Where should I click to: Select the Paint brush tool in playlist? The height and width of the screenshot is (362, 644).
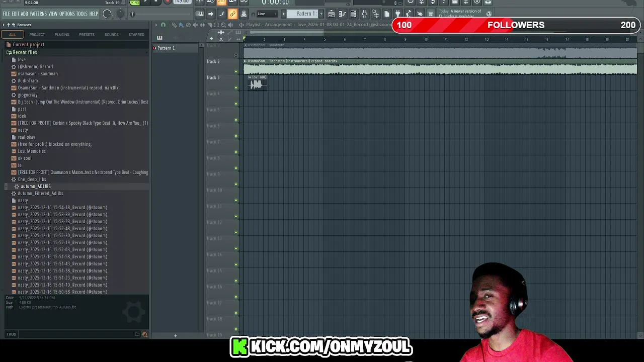pyautogui.click(x=181, y=25)
